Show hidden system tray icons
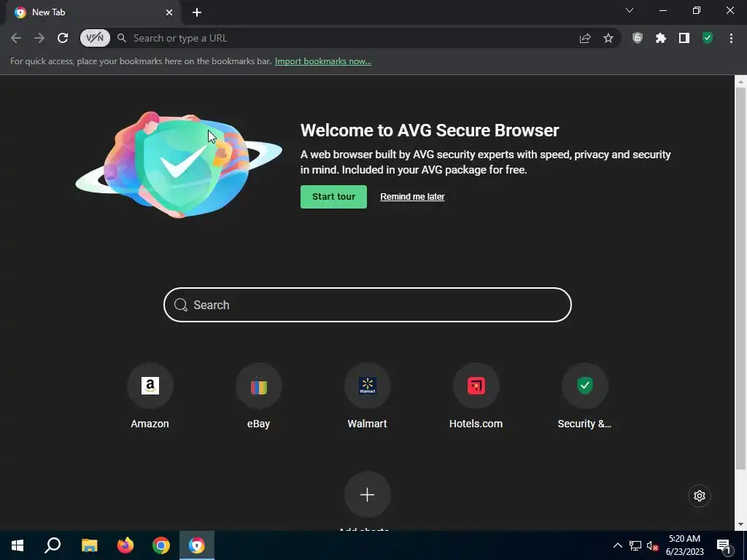 (x=617, y=545)
